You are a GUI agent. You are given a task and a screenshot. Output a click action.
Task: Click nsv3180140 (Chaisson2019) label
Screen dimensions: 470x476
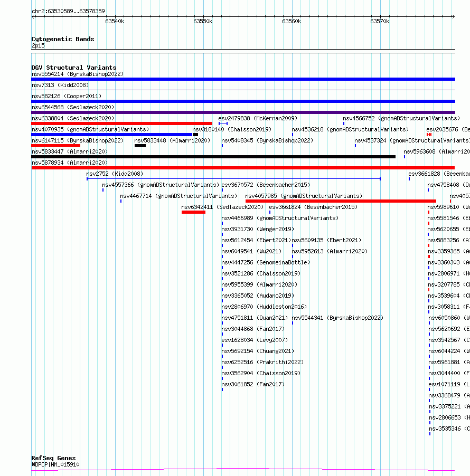point(232,129)
